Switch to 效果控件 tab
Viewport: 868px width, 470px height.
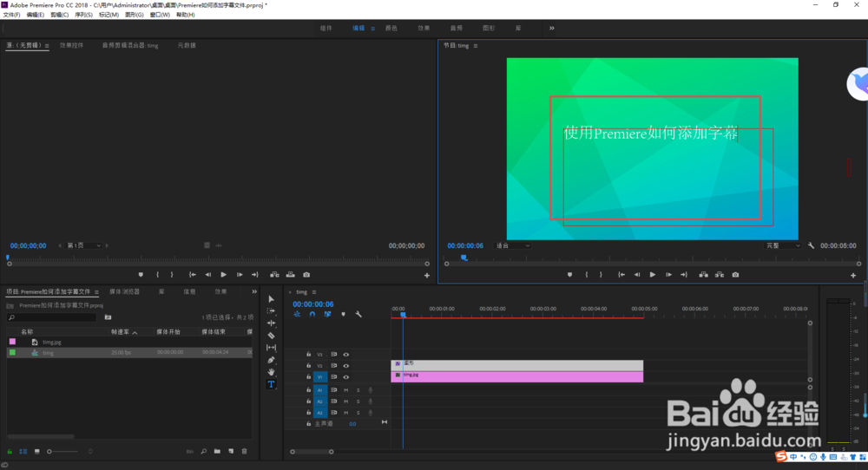(x=71, y=45)
